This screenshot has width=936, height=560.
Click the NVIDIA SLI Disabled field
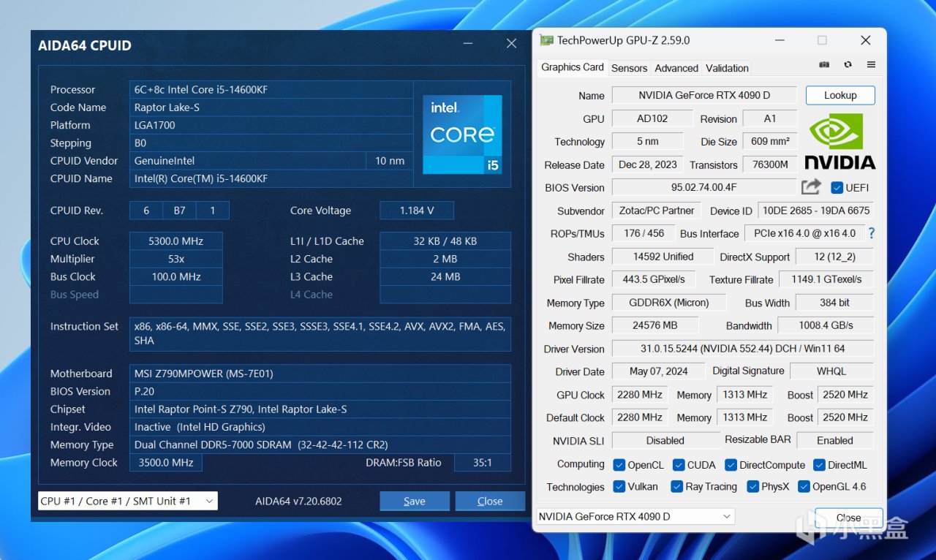click(x=665, y=441)
